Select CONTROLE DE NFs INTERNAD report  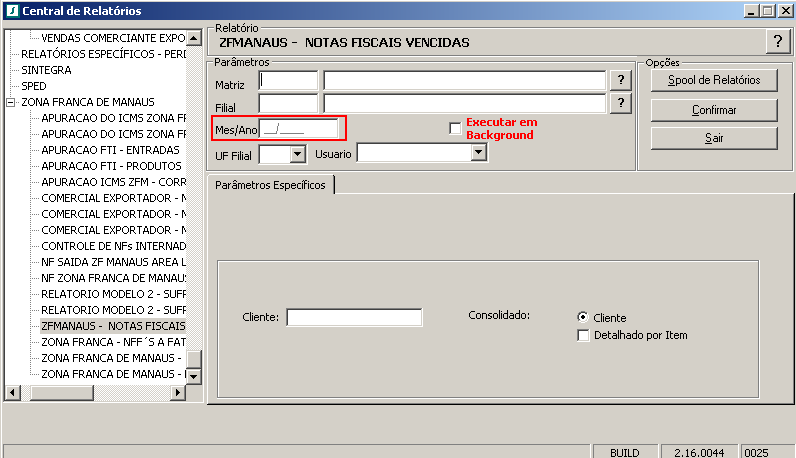click(x=114, y=246)
